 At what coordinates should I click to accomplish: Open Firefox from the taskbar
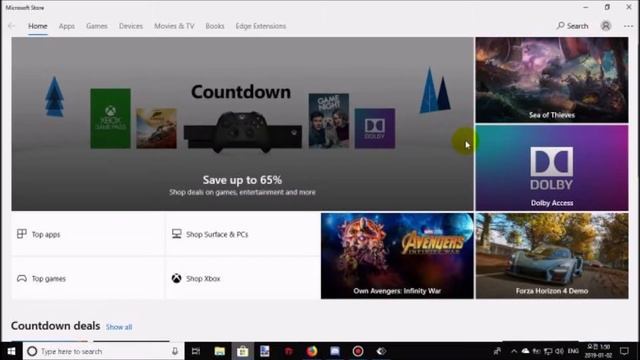[x=312, y=351]
